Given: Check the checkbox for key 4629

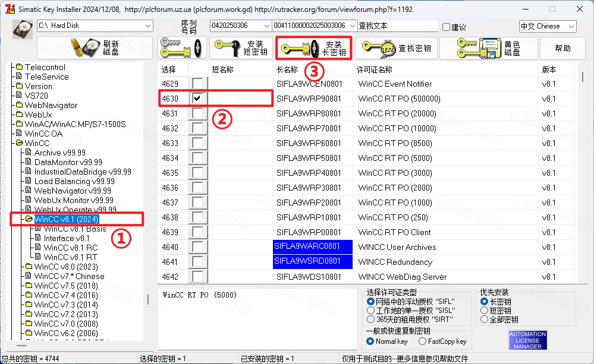Looking at the screenshot, I should pyautogui.click(x=198, y=84).
